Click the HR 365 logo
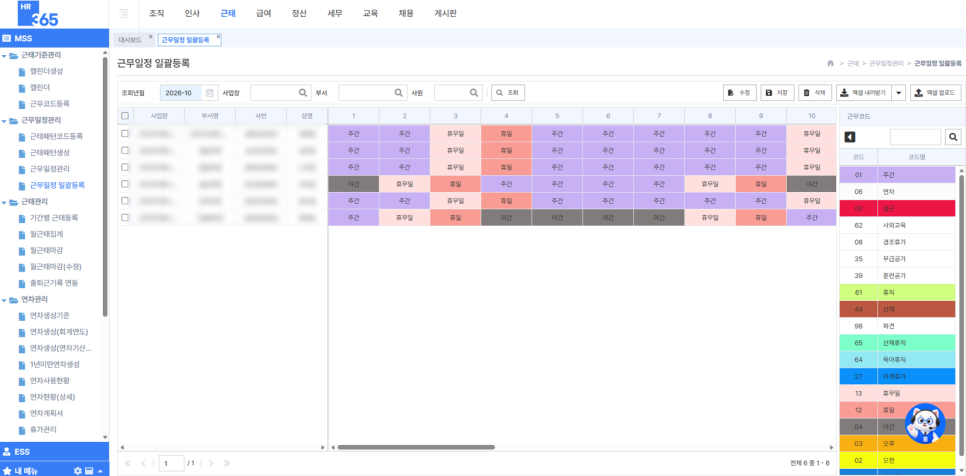Viewport: 966px width, 476px height. click(39, 14)
